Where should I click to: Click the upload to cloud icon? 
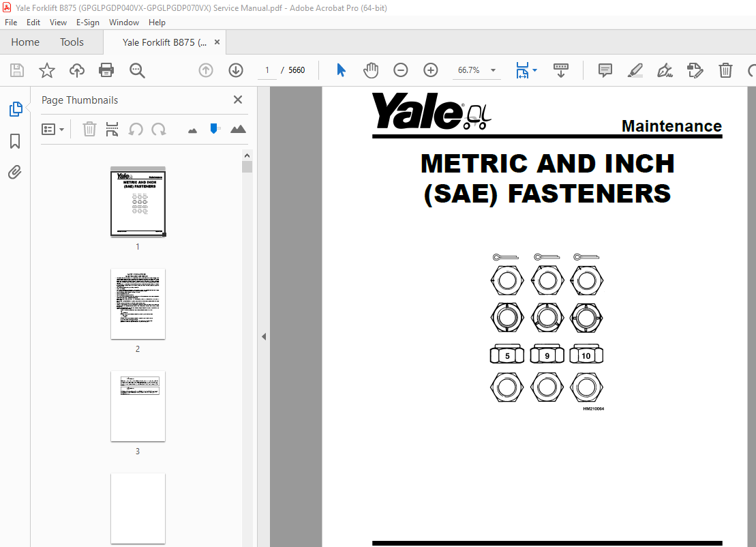(x=76, y=70)
